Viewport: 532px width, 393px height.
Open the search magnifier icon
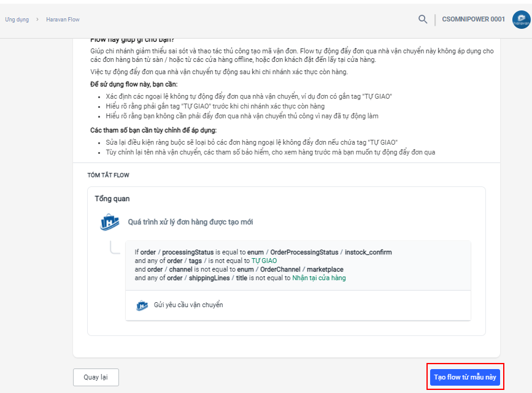(x=422, y=20)
